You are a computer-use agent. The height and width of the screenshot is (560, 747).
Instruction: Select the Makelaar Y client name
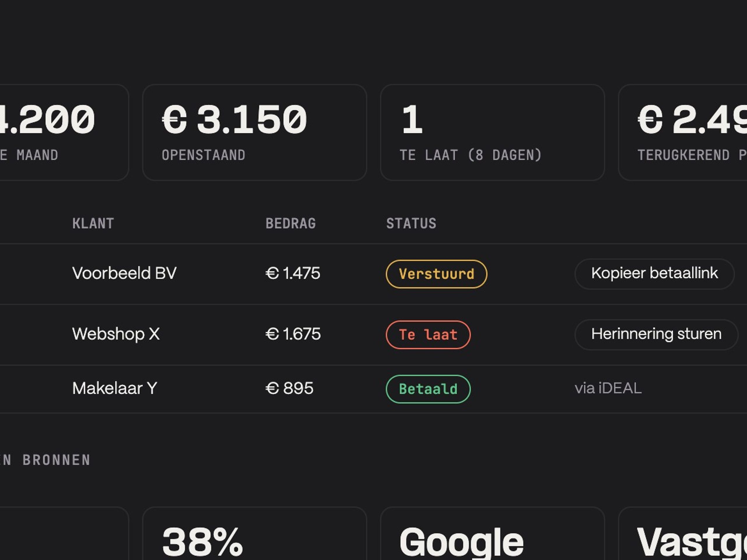(x=115, y=388)
